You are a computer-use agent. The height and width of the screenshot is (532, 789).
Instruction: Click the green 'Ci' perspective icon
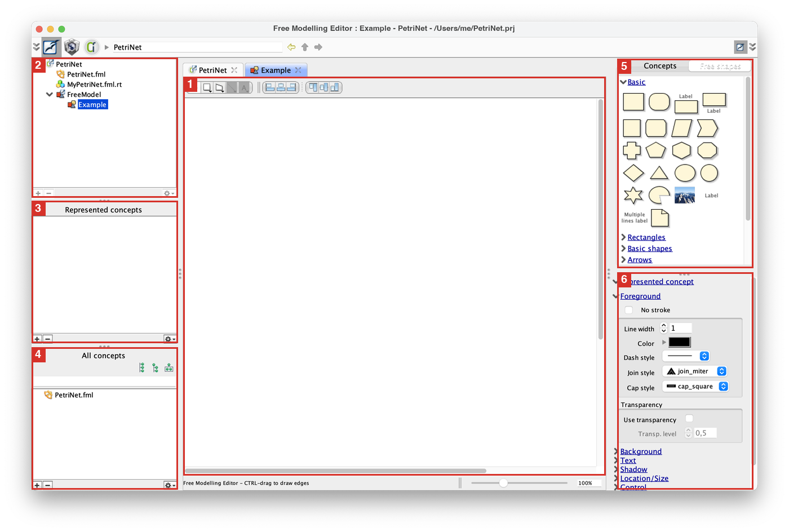(x=92, y=47)
